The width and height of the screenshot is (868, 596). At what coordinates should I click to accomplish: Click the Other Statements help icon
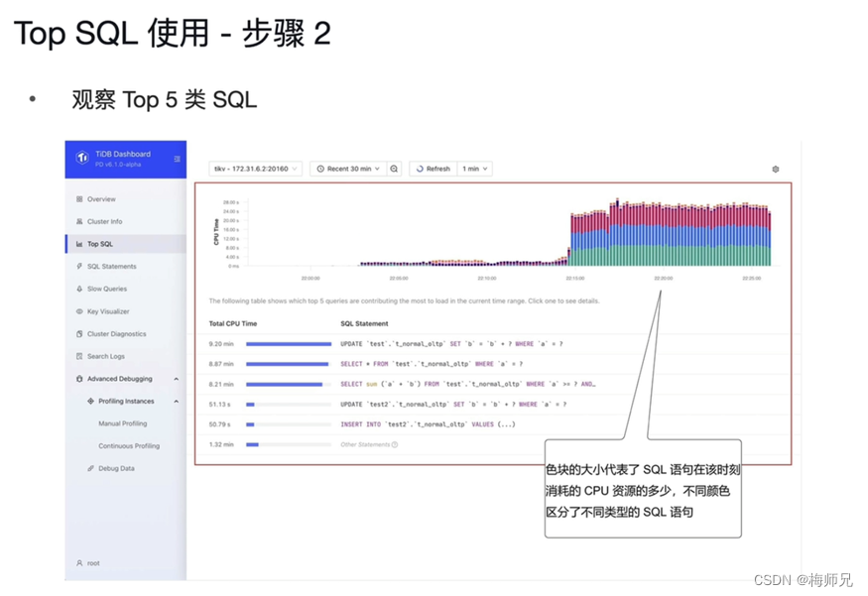click(x=395, y=444)
